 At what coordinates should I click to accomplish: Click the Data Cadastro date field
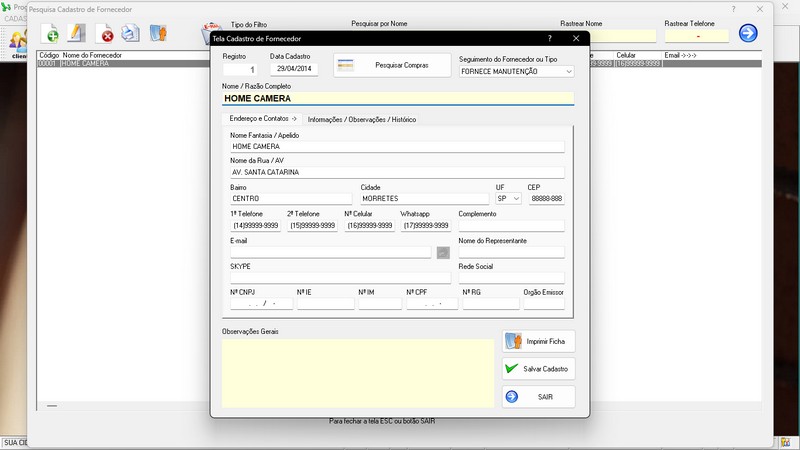pos(294,69)
